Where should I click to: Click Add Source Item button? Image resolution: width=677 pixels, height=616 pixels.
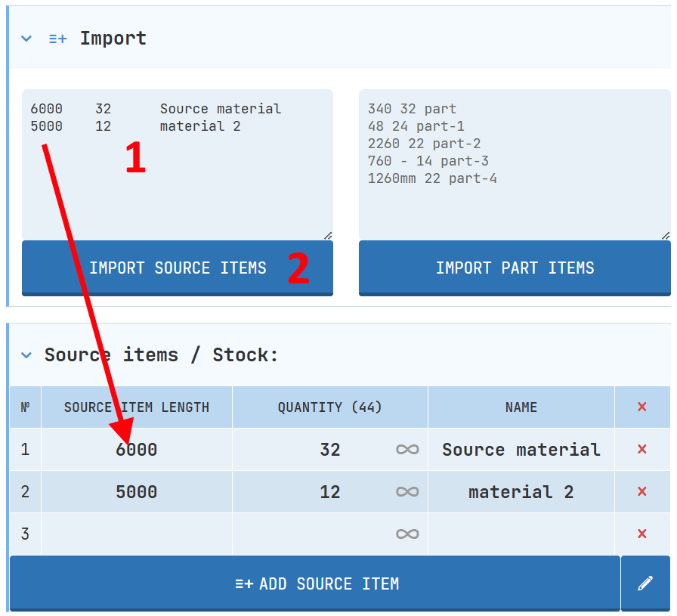coord(315,583)
